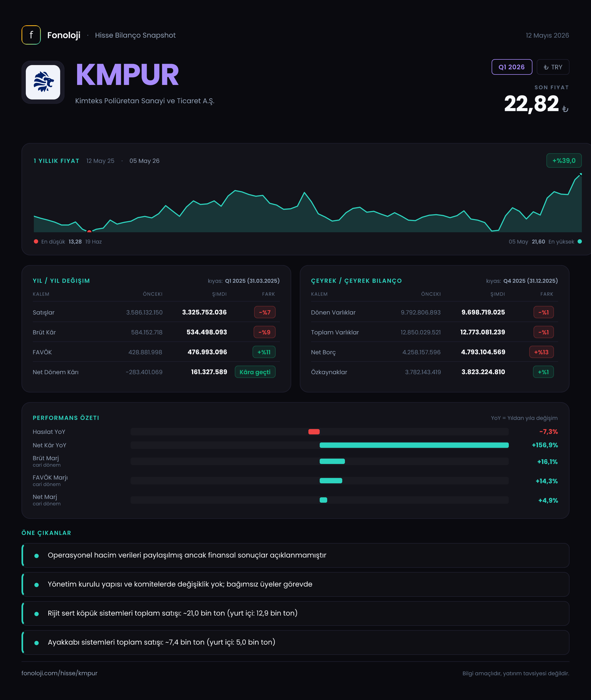This screenshot has width=591, height=700.
Task: Click the Net Kâr YoY teal bar
Action: coord(414,445)
